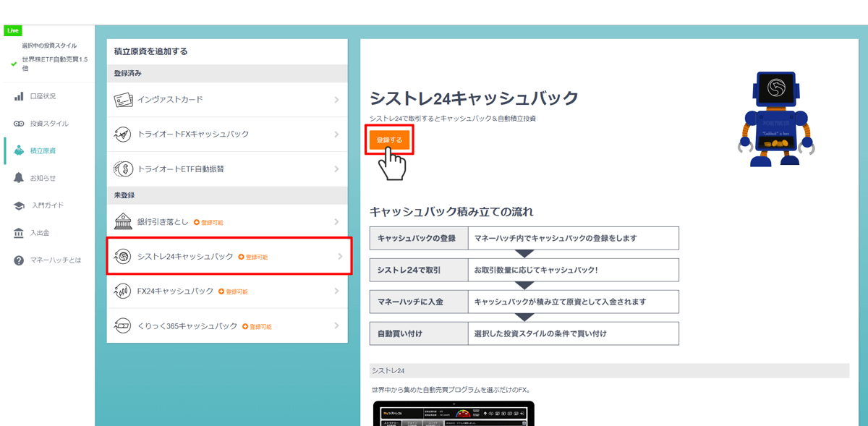Viewport: 868px width, 426px height.
Task: Open 投資スタイル in the sidebar
Action: click(x=48, y=124)
